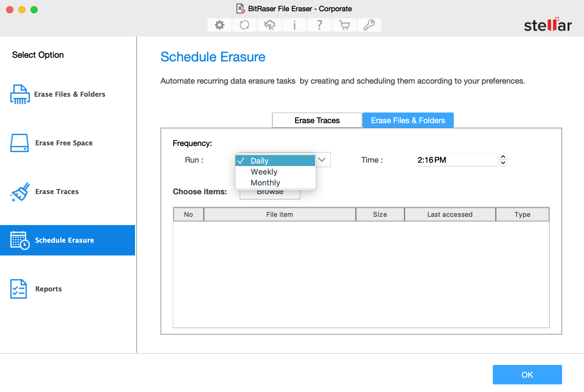Image resolution: width=584 pixels, height=392 pixels.
Task: Click the calendar icon for Schedule Erasure
Action: coord(20,240)
